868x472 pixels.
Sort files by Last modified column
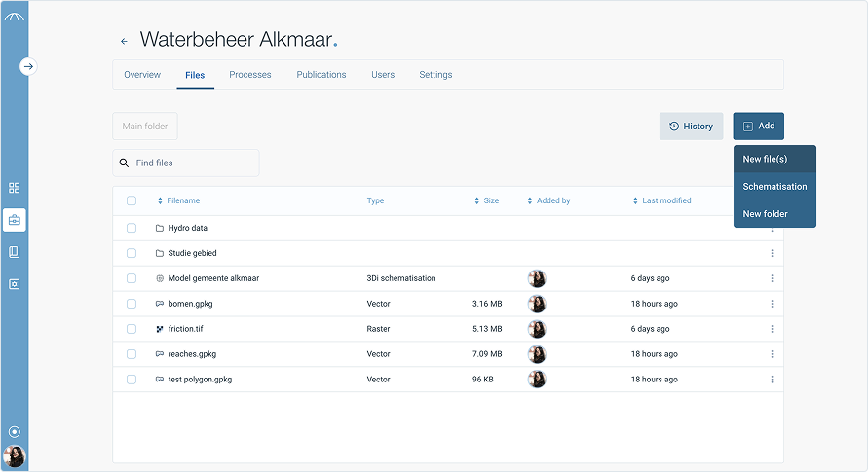(665, 200)
